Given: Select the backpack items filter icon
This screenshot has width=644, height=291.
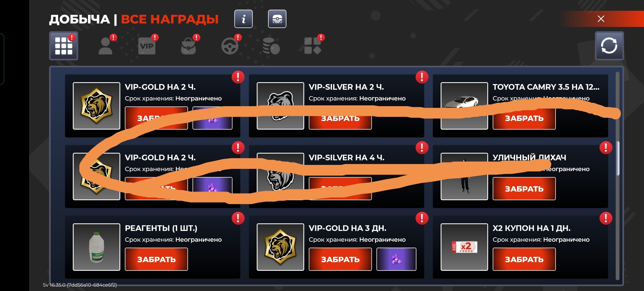Looking at the screenshot, I should pos(188,46).
